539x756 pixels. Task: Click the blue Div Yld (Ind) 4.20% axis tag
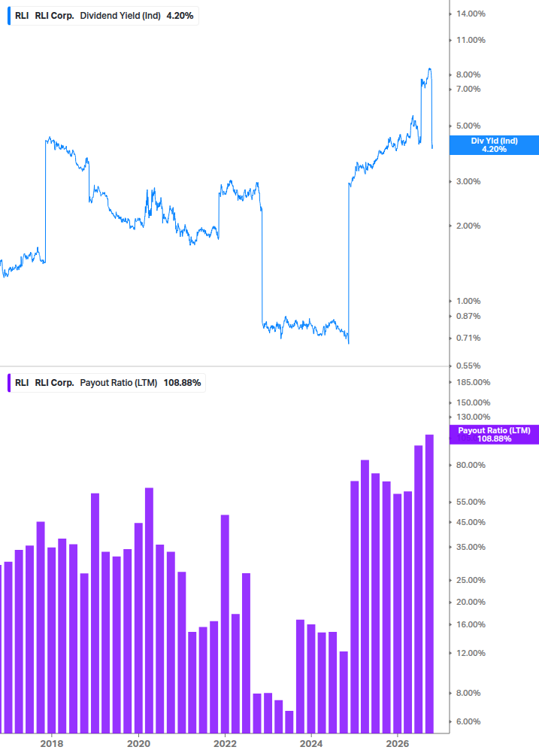click(x=494, y=145)
